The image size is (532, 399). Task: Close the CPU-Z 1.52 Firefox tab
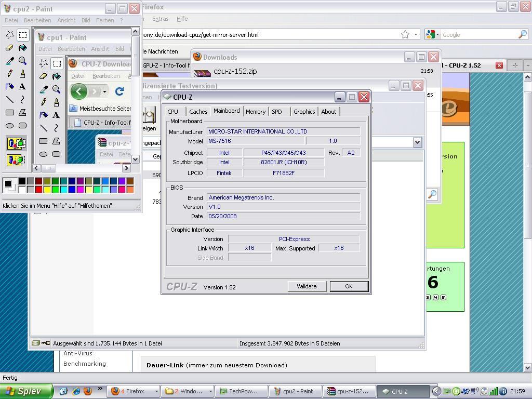click(x=499, y=65)
